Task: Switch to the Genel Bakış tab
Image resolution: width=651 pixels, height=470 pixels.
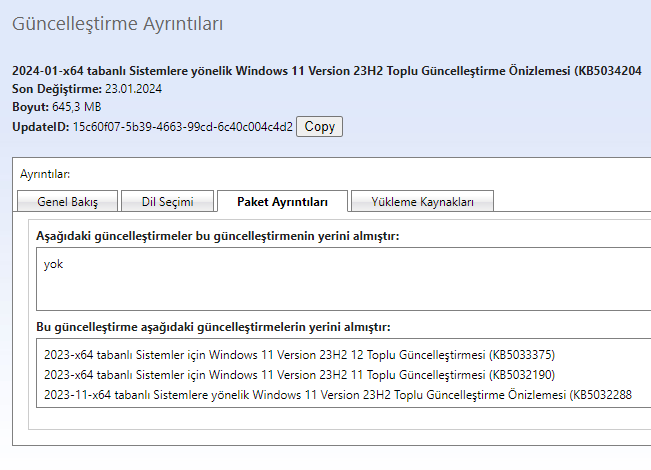Action: (67, 201)
